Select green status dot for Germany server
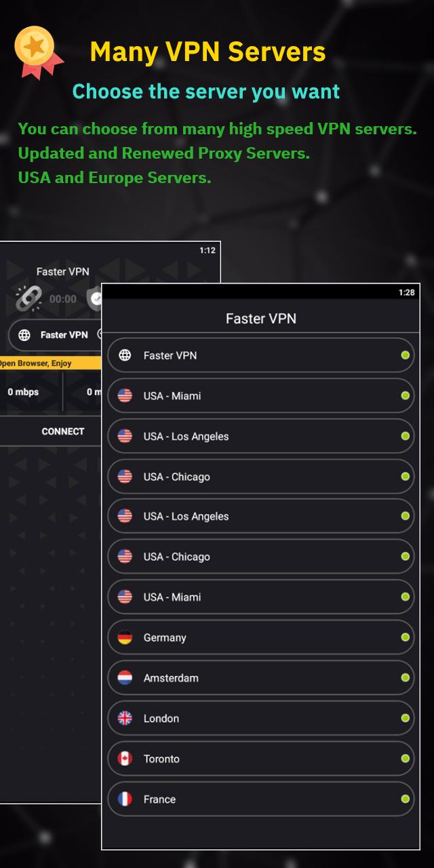 point(405,637)
